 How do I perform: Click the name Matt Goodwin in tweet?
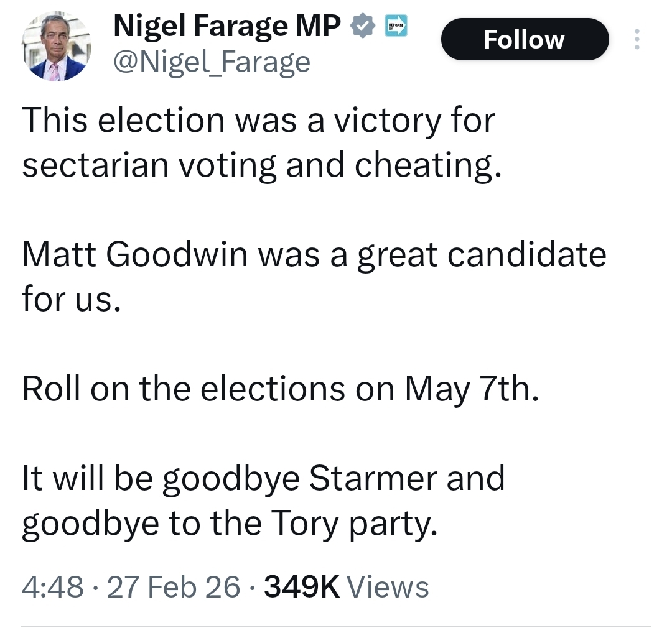pos(136,255)
